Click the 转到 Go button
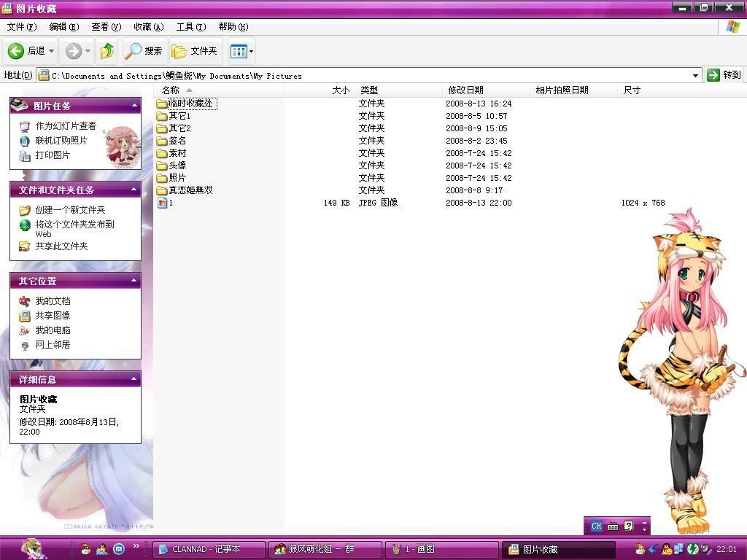 pyautogui.click(x=724, y=75)
